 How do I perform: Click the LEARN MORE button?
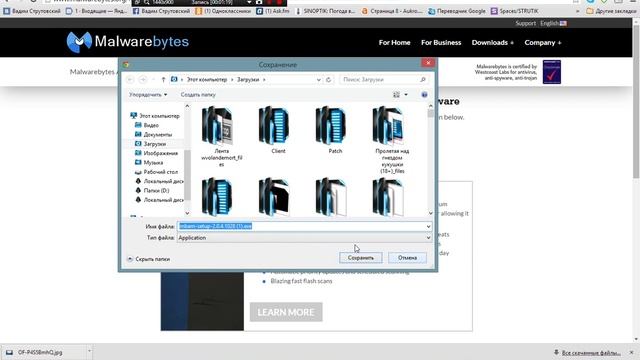(286, 312)
